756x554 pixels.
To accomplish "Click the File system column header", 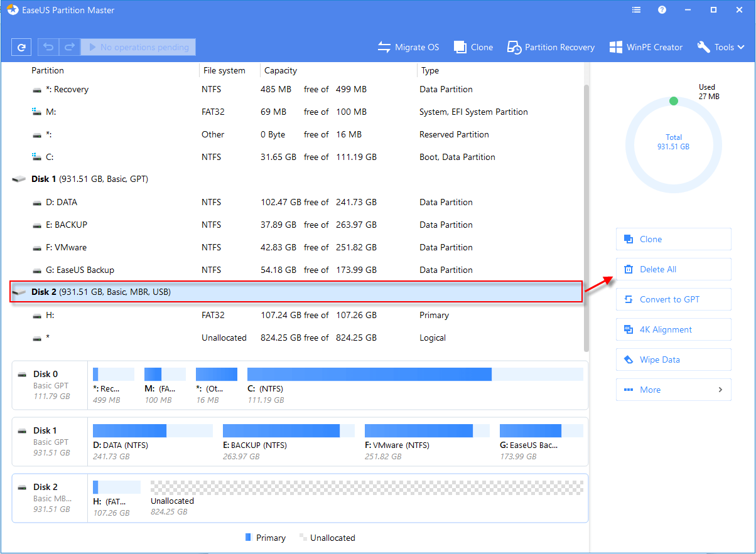I will point(224,70).
